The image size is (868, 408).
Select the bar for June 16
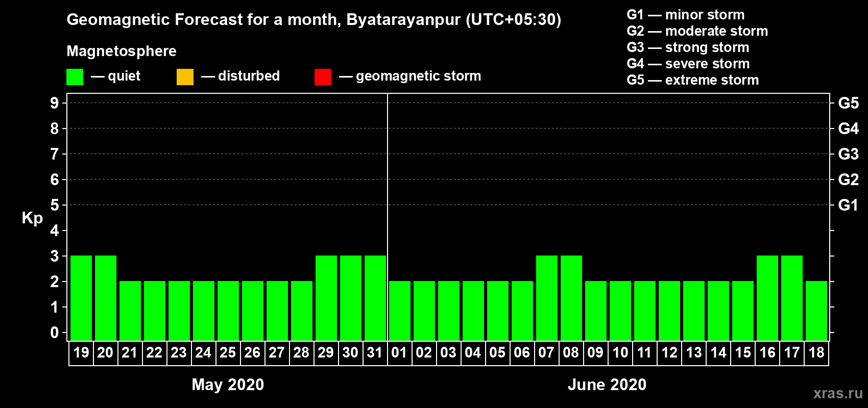coord(767,298)
